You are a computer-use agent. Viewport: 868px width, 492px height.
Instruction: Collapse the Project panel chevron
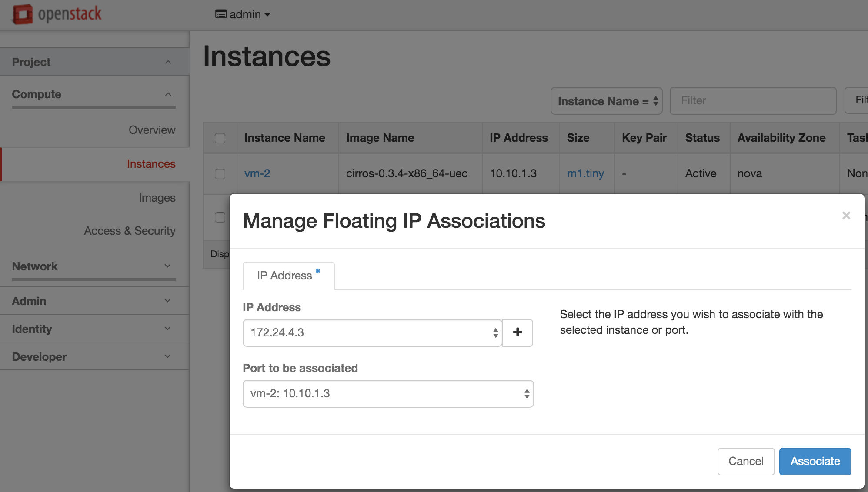168,62
